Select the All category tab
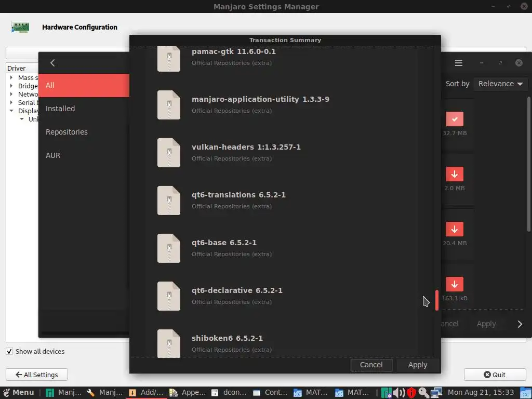 pyautogui.click(x=84, y=85)
